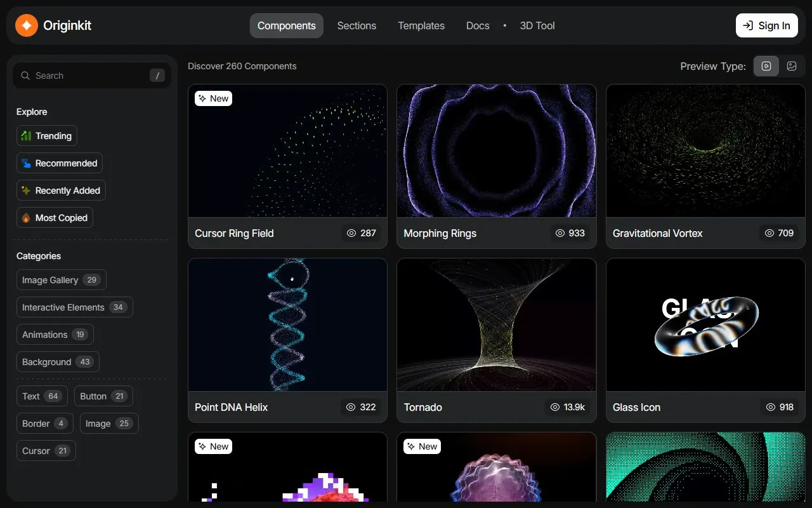Click the 'Categories' heading
This screenshot has width=812, height=508.
39,256
